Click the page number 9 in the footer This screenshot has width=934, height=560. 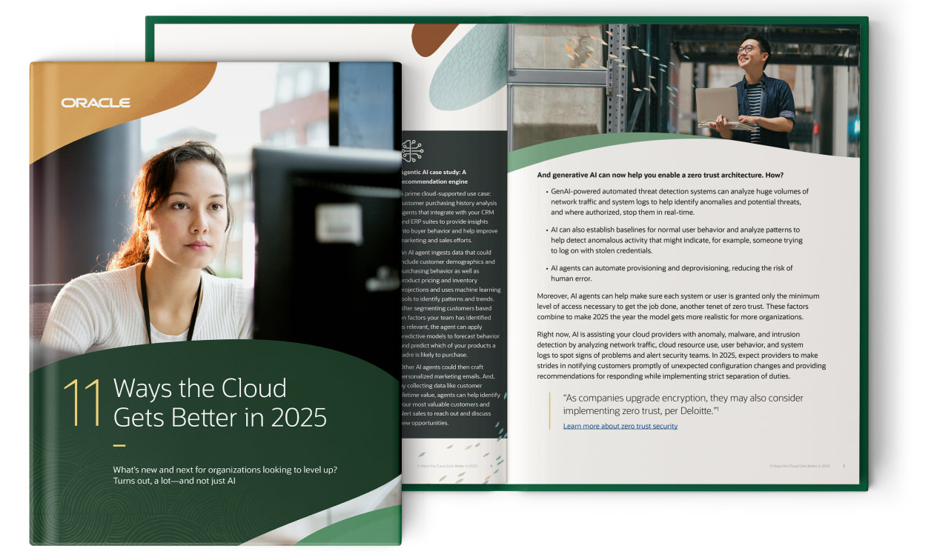[x=844, y=466]
